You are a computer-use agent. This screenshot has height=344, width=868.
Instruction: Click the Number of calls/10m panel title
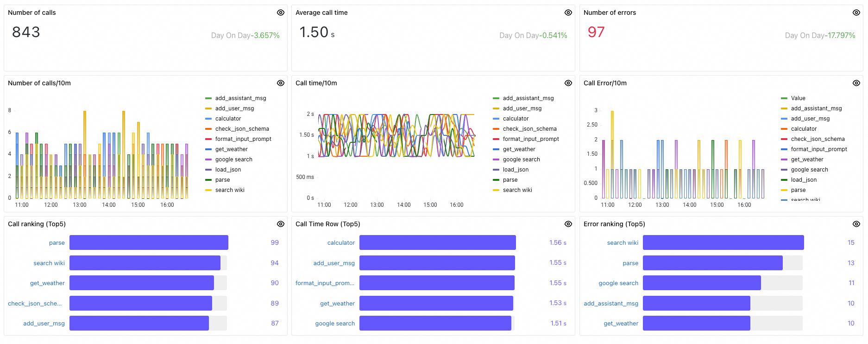[x=39, y=83]
